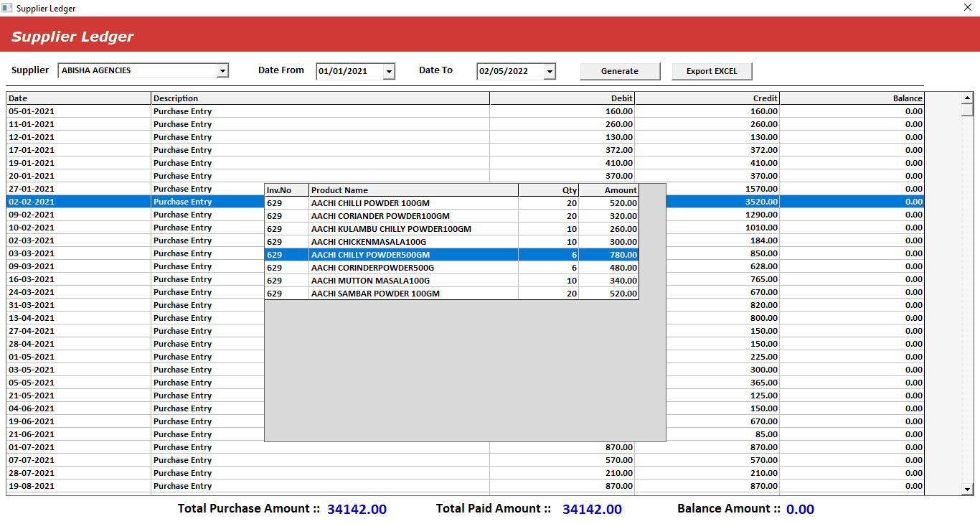Select AACHI MUTTON MASALA100G item
The image size is (980, 524).
[451, 281]
